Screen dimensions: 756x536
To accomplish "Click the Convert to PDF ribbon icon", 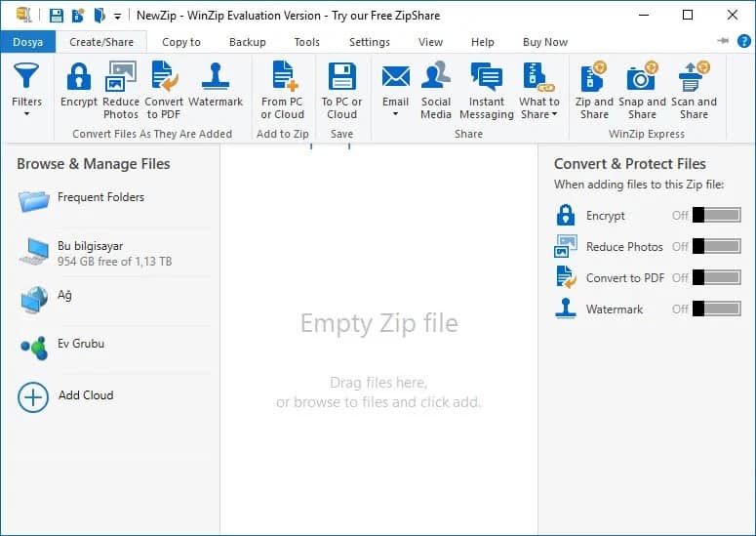I will pyautogui.click(x=164, y=78).
